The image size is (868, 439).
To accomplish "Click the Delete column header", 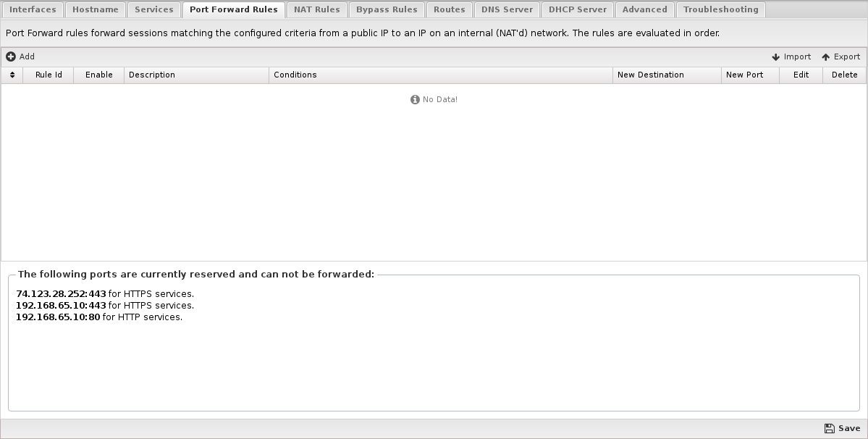I will click(845, 75).
